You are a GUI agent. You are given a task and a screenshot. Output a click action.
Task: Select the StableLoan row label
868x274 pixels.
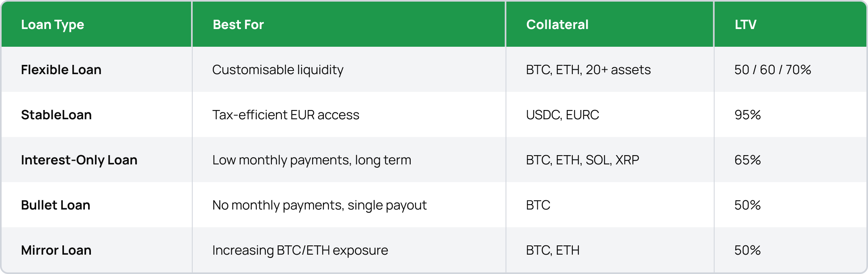56,115
